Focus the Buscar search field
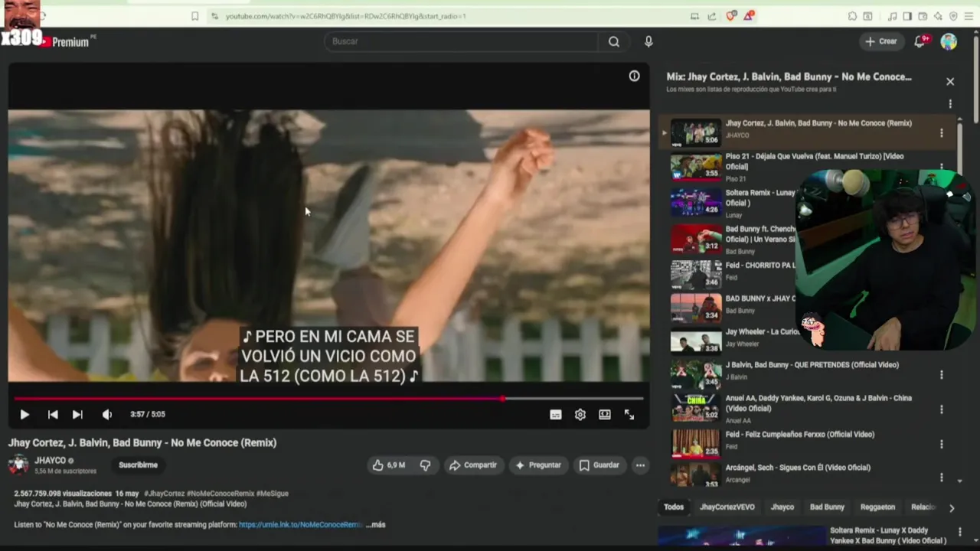This screenshot has width=980, height=551. 462,41
